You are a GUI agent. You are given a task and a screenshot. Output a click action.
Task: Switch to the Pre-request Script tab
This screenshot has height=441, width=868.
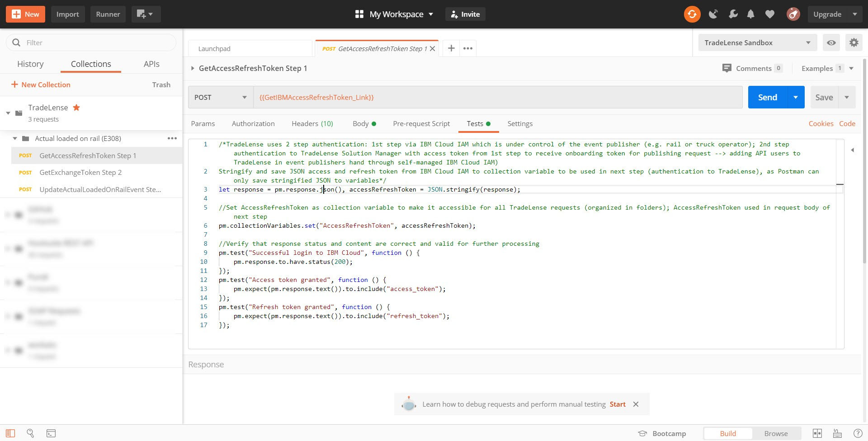421,124
